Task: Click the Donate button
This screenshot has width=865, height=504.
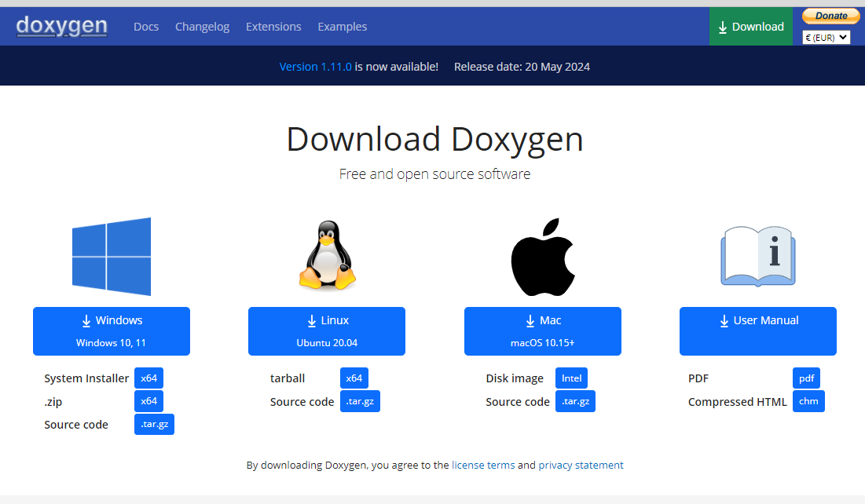Action: tap(830, 15)
